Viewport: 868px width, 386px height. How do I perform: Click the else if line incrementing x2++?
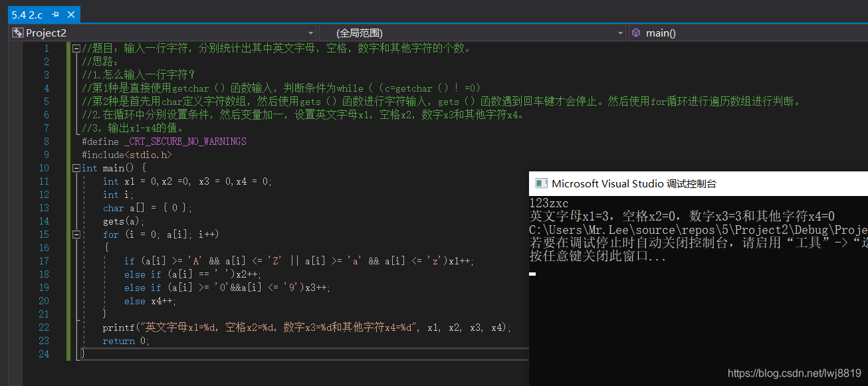193,274
